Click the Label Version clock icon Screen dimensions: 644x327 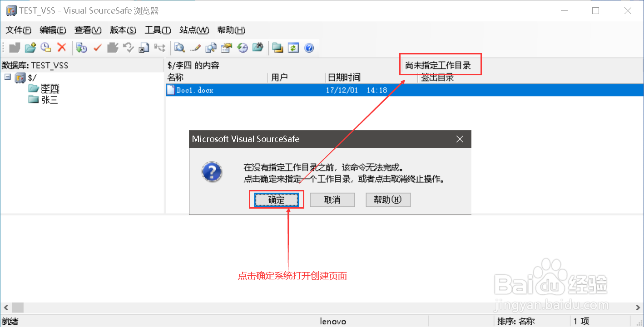tap(46, 47)
